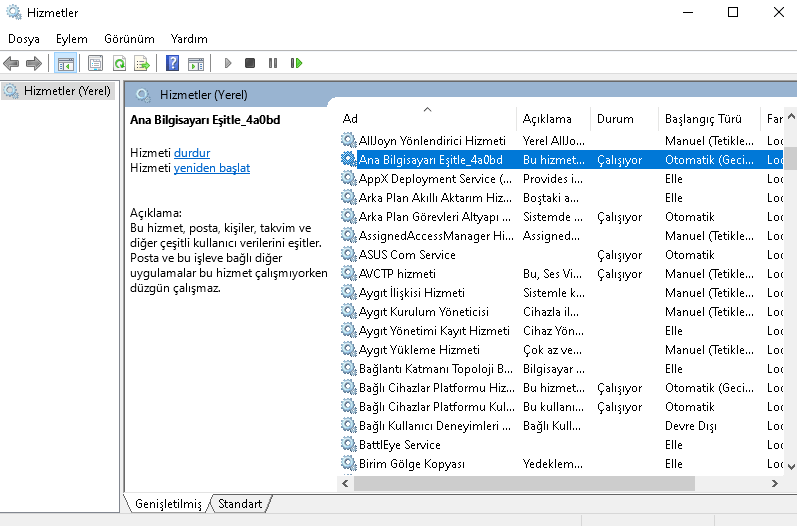Switch to the Genişletilmiş tab
The width and height of the screenshot is (797, 526).
(168, 504)
